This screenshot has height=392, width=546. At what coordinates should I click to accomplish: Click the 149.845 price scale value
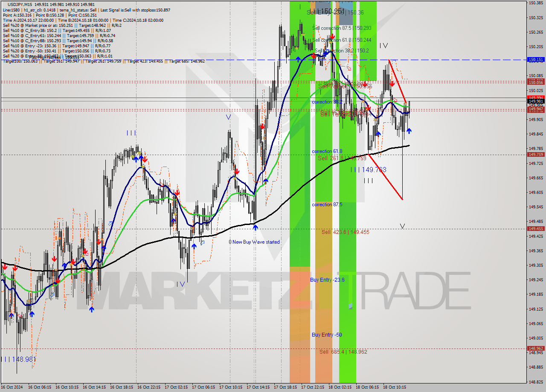click(536, 134)
